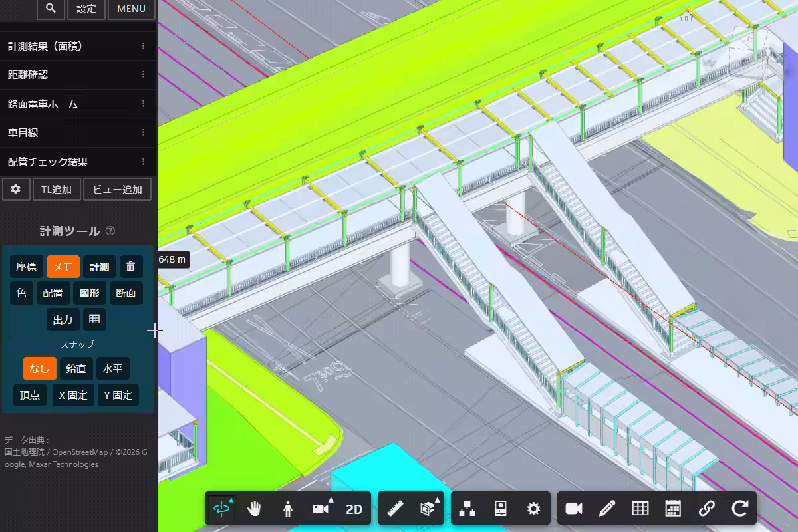The image size is (798, 532).
Task: Open the camera view options with arrow
Action: pos(323,509)
